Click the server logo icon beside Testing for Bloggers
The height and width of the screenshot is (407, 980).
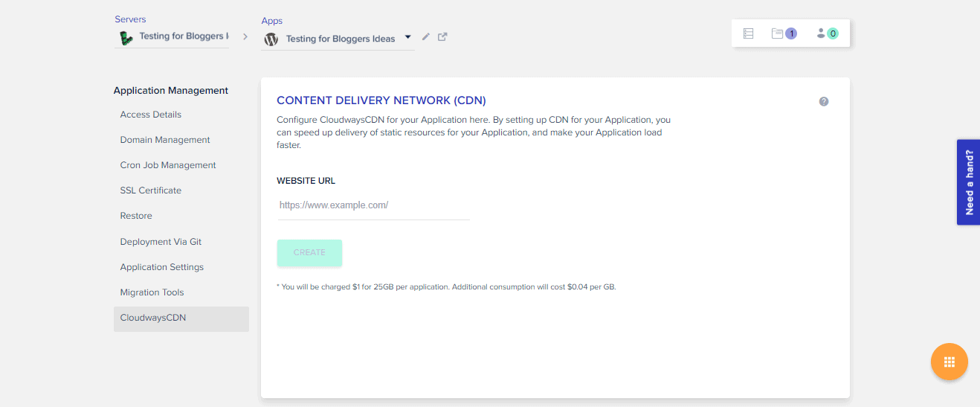[x=126, y=37]
